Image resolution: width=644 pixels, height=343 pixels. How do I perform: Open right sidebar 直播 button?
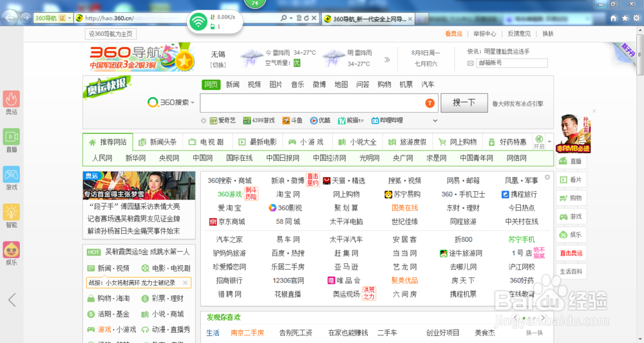coord(571,162)
